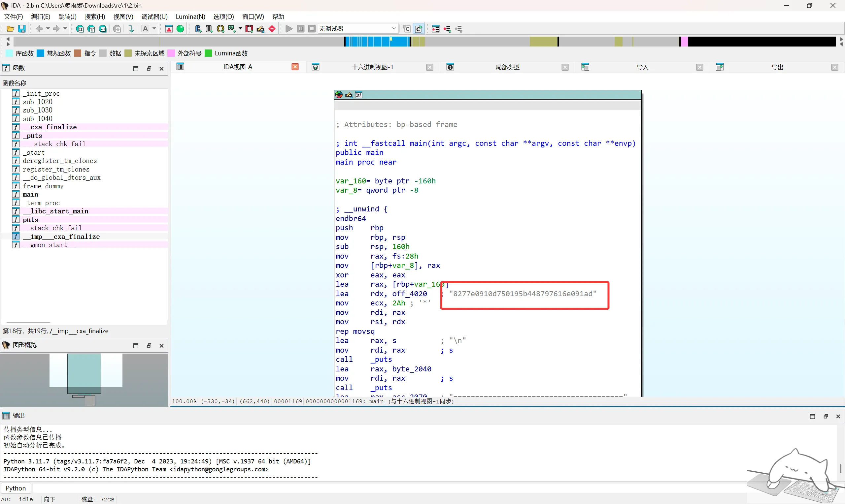Toggle the highlighted 'C' with green arrow toolbar button
The image size is (845, 504).
[x=419, y=29]
